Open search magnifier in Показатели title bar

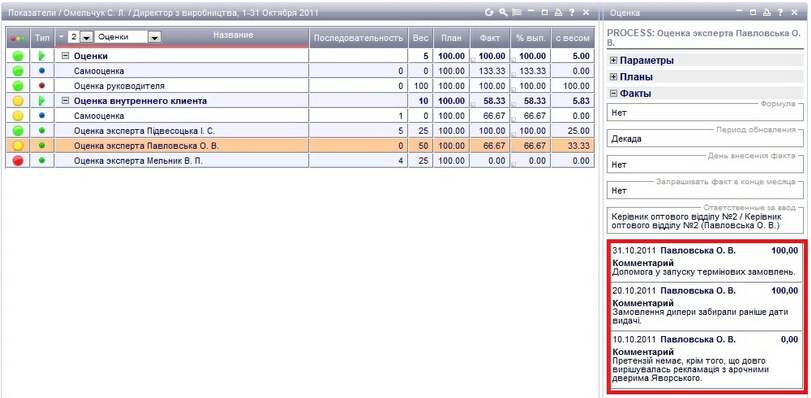pyautogui.click(x=503, y=12)
